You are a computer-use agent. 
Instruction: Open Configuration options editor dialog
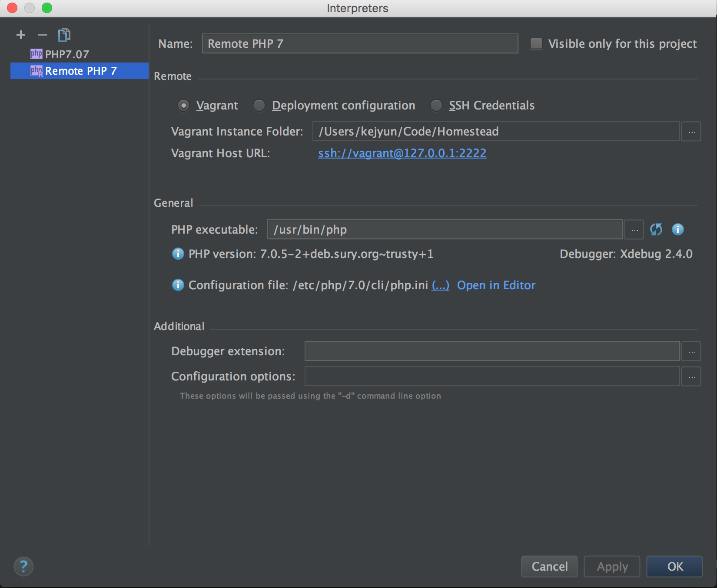pyautogui.click(x=691, y=377)
